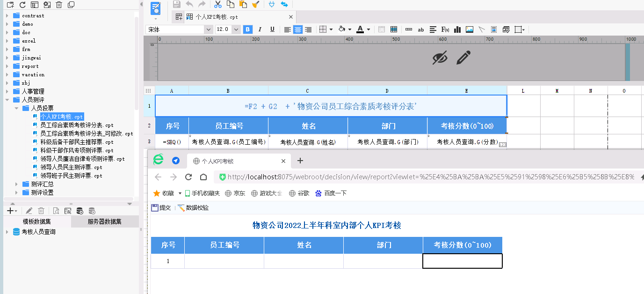Image resolution: width=644 pixels, height=294 pixels.
Task: Click the copy icon in top toolbar
Action: point(231,4)
